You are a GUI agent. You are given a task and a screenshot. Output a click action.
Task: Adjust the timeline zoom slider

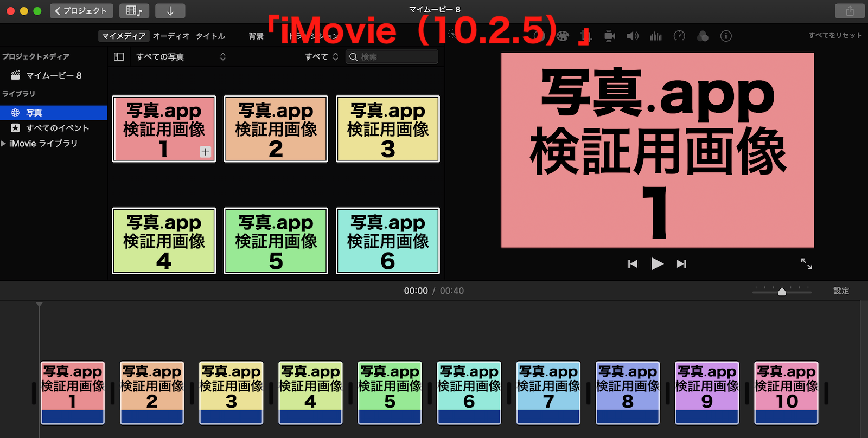pos(782,292)
